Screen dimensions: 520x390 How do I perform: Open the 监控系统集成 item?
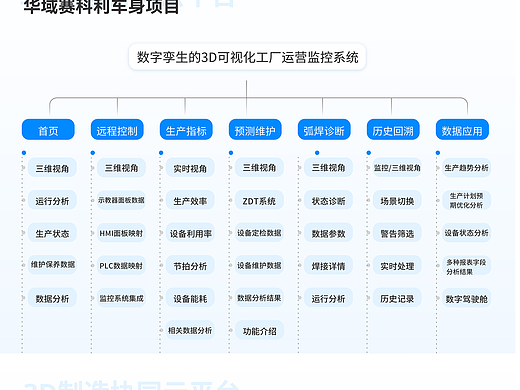click(121, 298)
